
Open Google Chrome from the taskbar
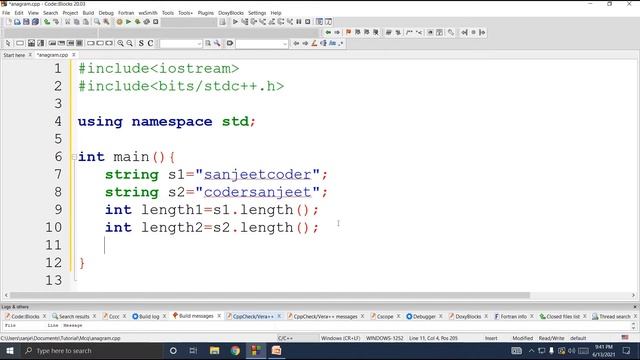coord(235,351)
